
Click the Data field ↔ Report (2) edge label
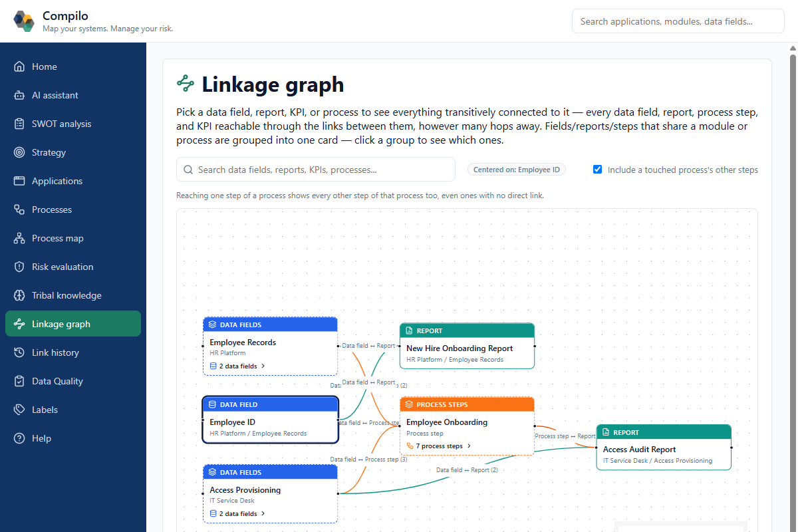coord(467,470)
